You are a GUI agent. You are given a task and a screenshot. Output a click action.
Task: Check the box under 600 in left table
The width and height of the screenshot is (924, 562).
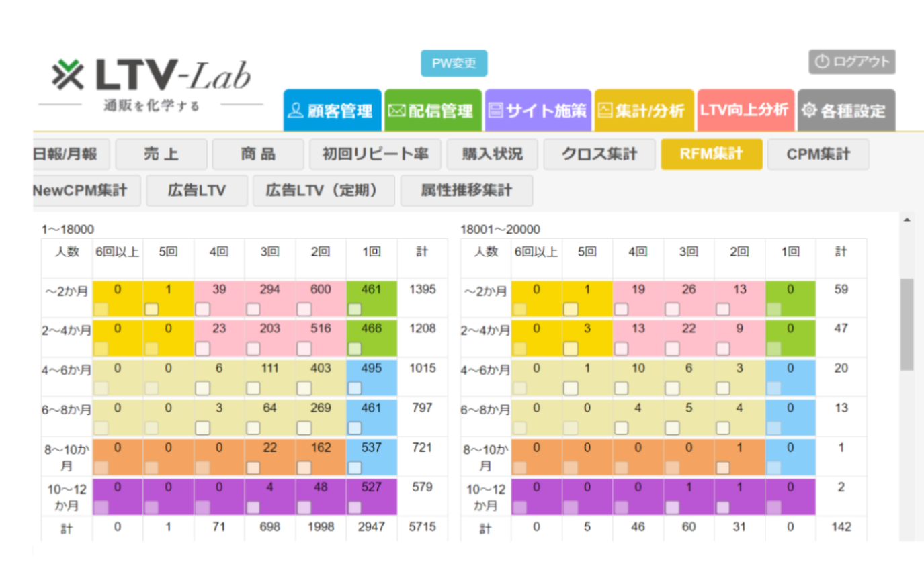(x=304, y=310)
